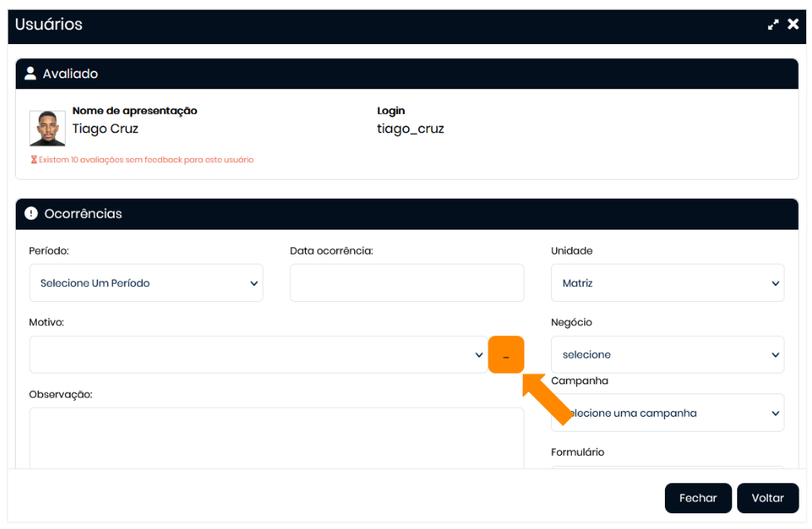Select the Campanha dropdown
Viewport: 812px width, 529px height.
pyautogui.click(x=667, y=413)
